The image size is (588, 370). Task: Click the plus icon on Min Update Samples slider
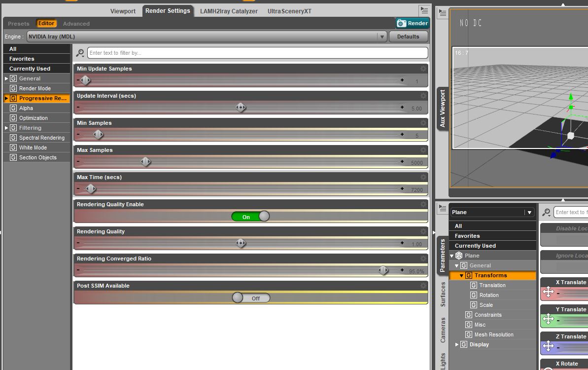point(402,80)
